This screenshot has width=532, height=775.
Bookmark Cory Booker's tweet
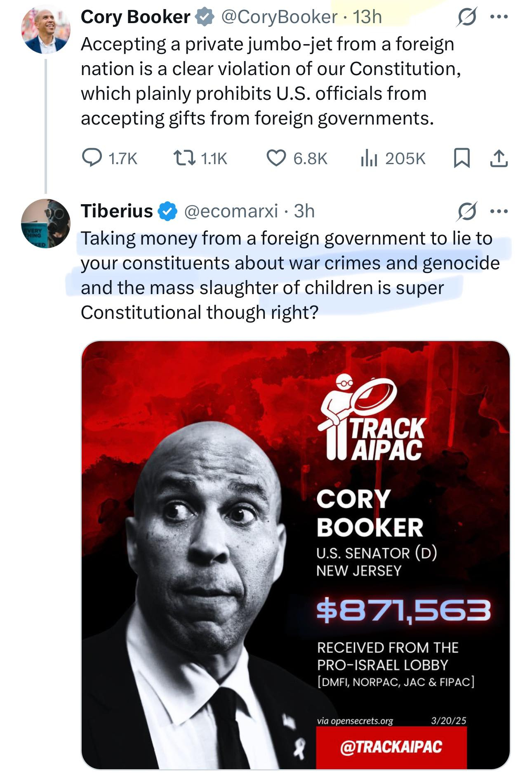[461, 158]
